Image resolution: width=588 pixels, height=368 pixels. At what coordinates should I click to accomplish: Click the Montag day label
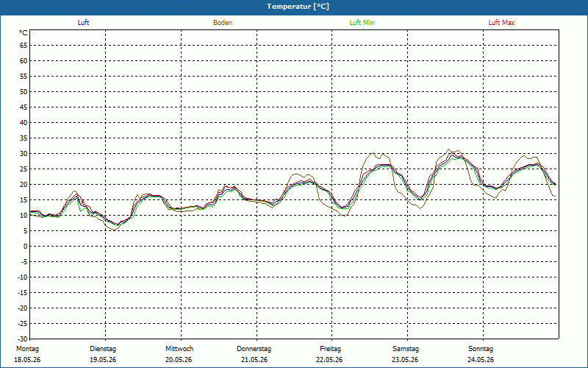coord(27,349)
